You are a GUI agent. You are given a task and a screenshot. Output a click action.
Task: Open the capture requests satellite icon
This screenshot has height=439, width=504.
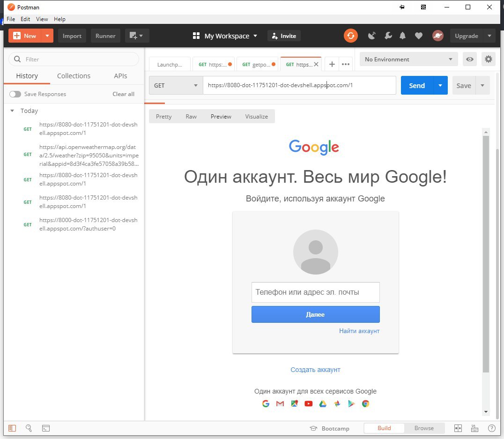(x=372, y=36)
